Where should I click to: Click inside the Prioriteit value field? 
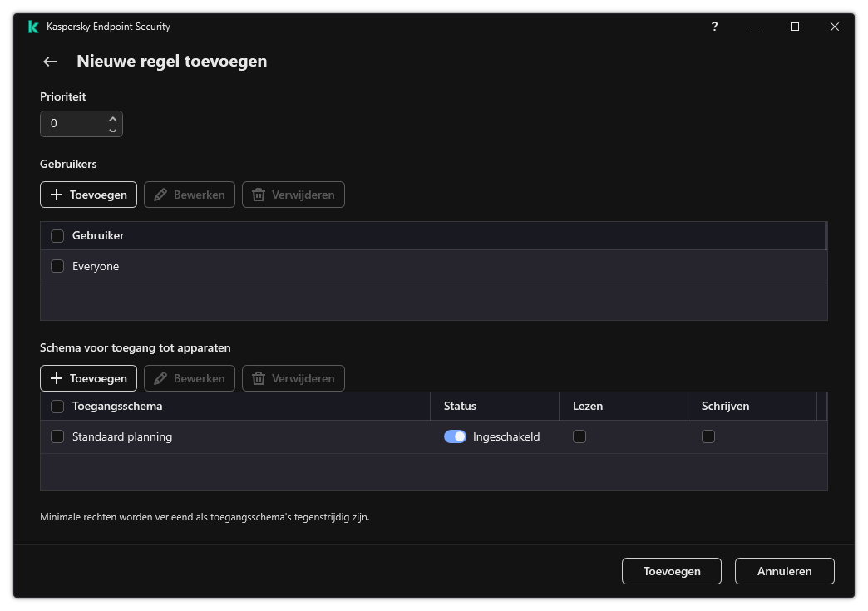point(75,123)
